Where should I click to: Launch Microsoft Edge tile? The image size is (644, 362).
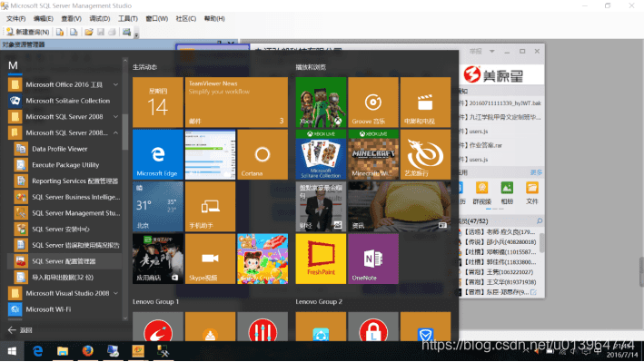click(x=158, y=154)
